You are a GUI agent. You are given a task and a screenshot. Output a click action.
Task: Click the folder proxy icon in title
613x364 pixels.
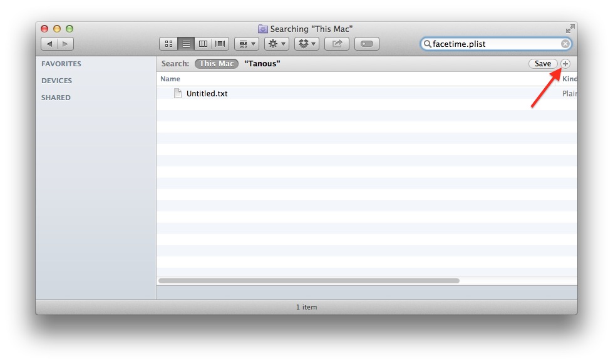[x=263, y=29]
